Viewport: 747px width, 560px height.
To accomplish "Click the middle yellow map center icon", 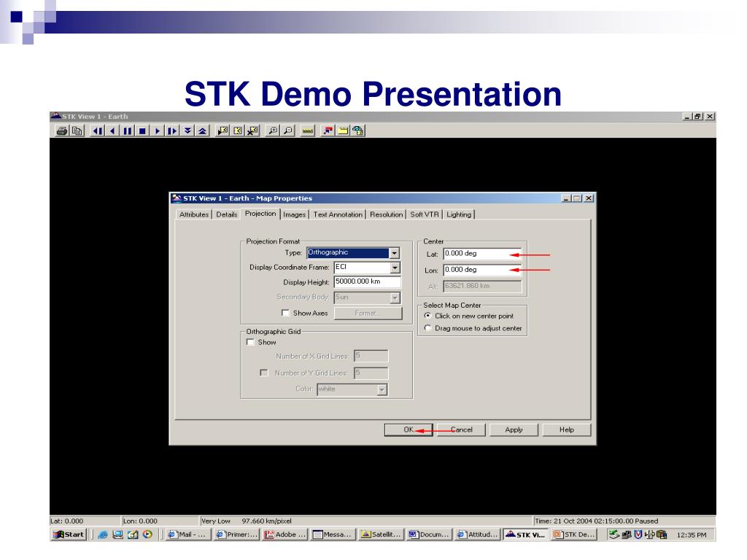I will (237, 131).
